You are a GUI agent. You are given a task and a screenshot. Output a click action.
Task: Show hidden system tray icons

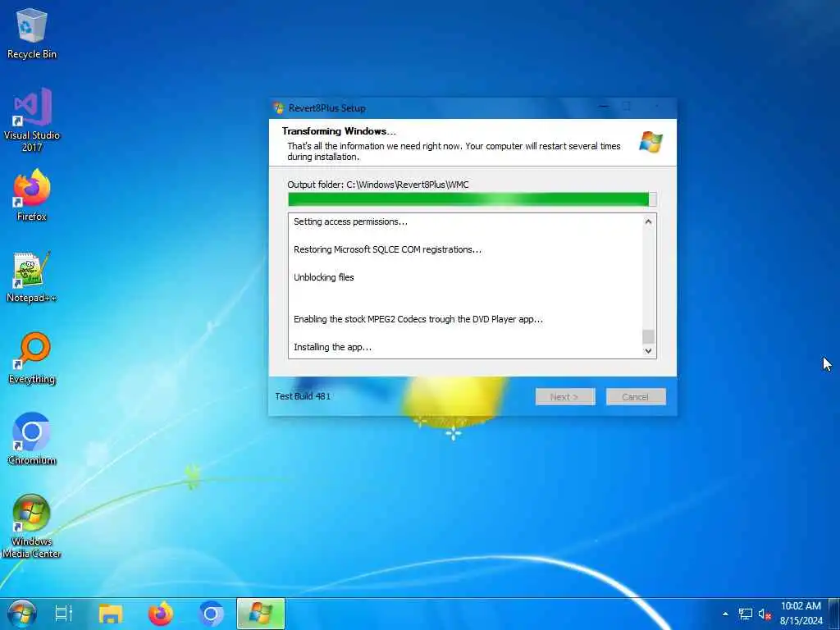(725, 614)
